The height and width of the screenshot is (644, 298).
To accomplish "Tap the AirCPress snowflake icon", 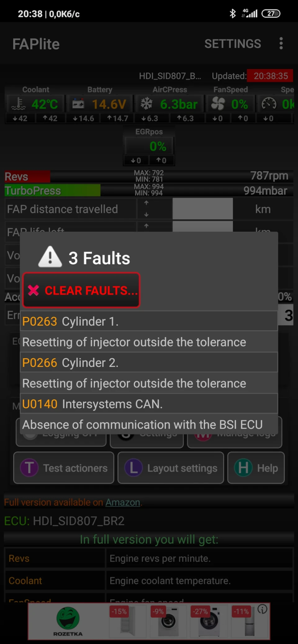I will click(147, 104).
